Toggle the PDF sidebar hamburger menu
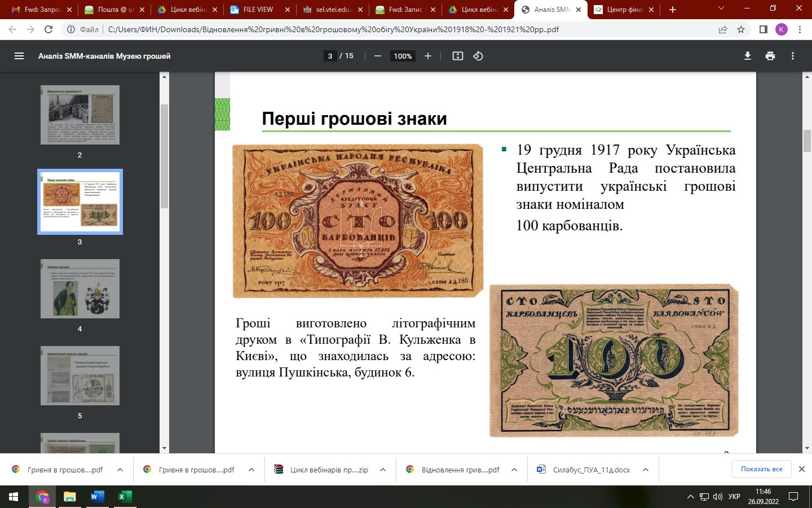Viewport: 812px width, 508px height. [x=19, y=56]
